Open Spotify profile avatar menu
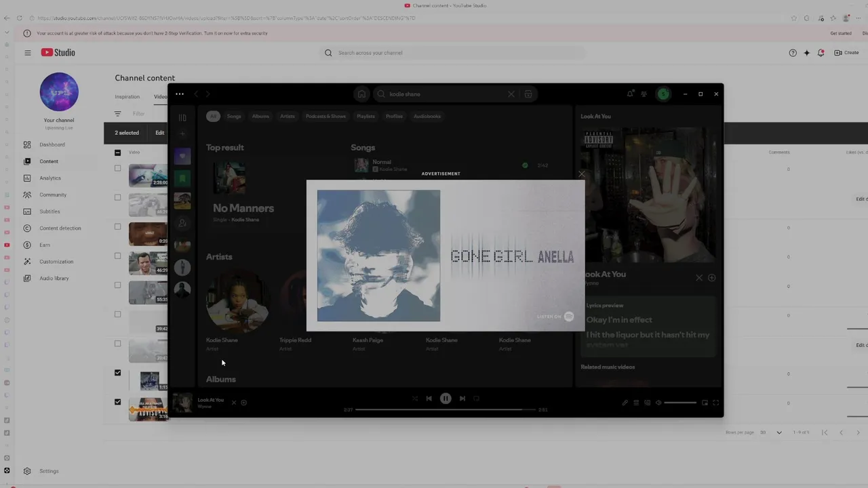 click(x=663, y=94)
